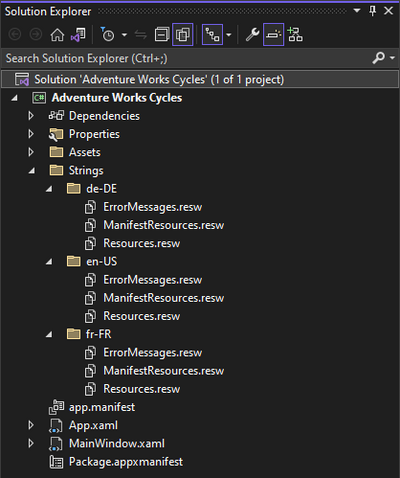Click the Properties folder wrench icon
This screenshot has height=478, width=400.
tap(56, 134)
